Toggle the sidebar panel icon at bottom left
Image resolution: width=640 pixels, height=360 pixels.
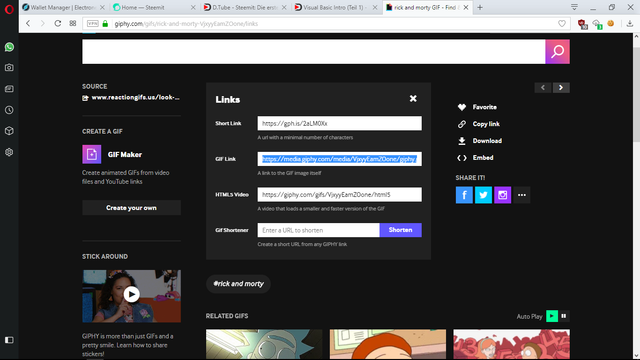pos(9,340)
